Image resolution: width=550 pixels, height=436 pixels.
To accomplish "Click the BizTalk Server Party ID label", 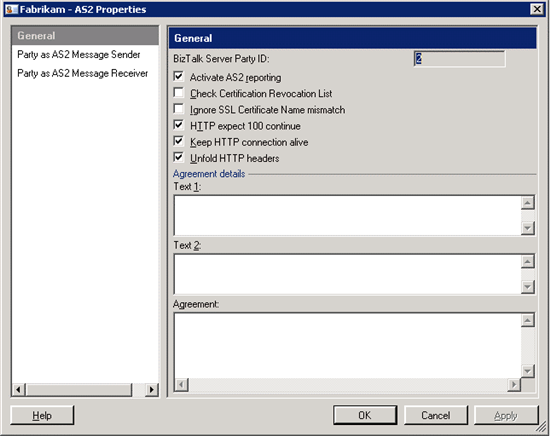I will tap(221, 59).
